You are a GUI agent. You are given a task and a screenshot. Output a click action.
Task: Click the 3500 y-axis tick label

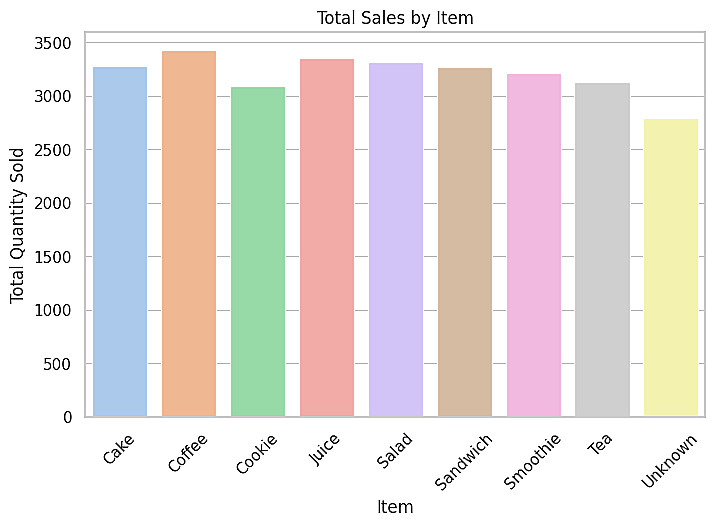click(x=52, y=44)
